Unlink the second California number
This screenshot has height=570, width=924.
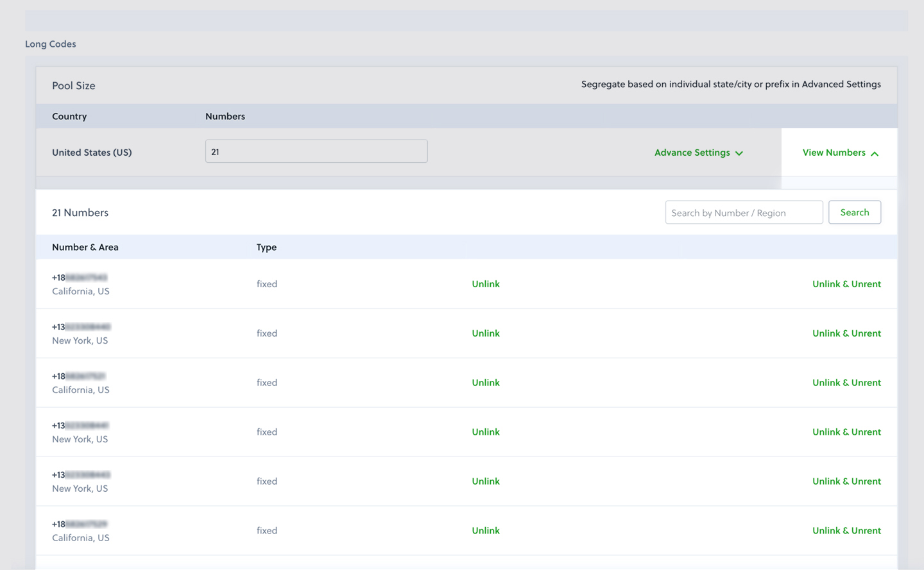pyautogui.click(x=486, y=383)
